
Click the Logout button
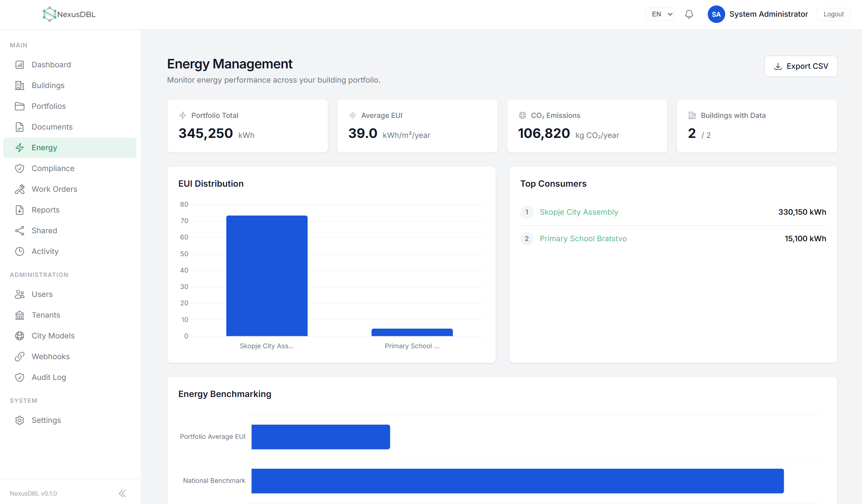tap(834, 14)
